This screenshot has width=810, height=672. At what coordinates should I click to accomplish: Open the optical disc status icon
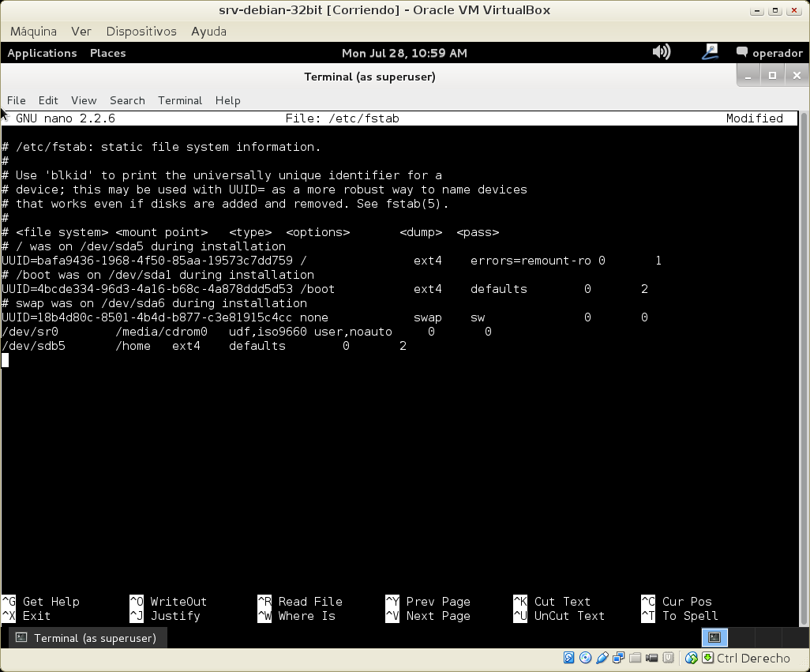click(585, 658)
